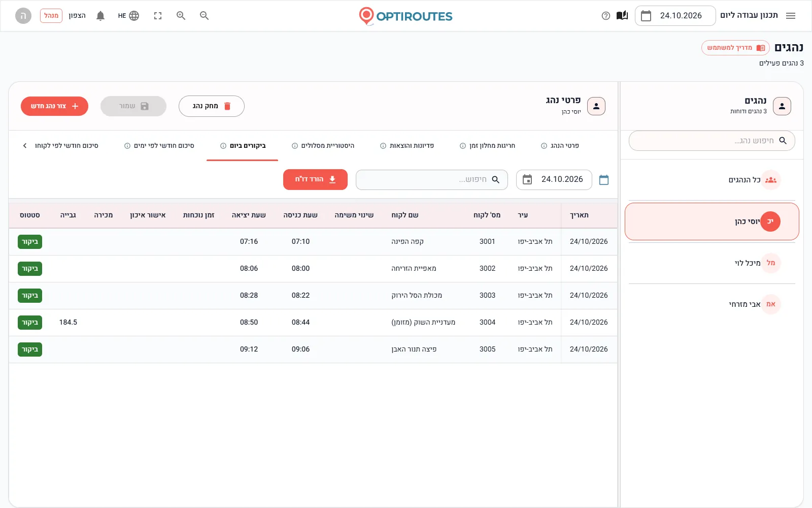
Task: Click the מנהל role badge
Action: (51, 16)
